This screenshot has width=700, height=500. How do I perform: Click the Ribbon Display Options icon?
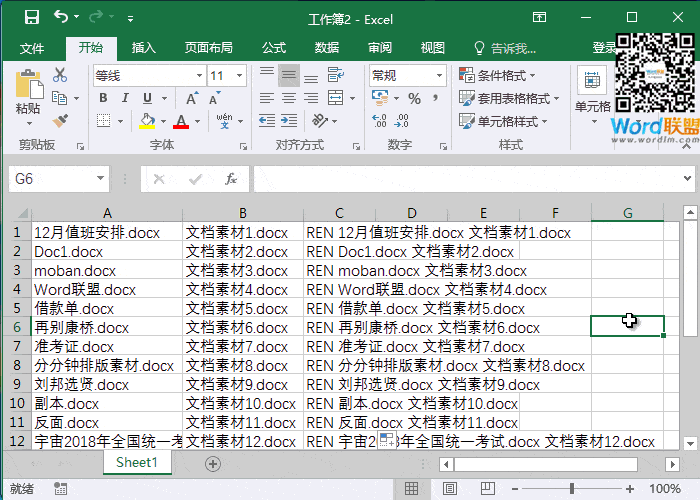pyautogui.click(x=539, y=17)
